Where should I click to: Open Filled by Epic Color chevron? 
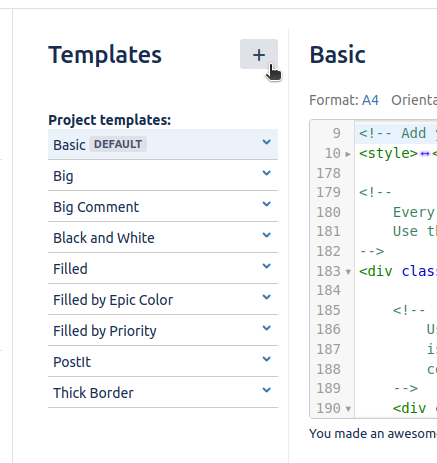[266, 297]
